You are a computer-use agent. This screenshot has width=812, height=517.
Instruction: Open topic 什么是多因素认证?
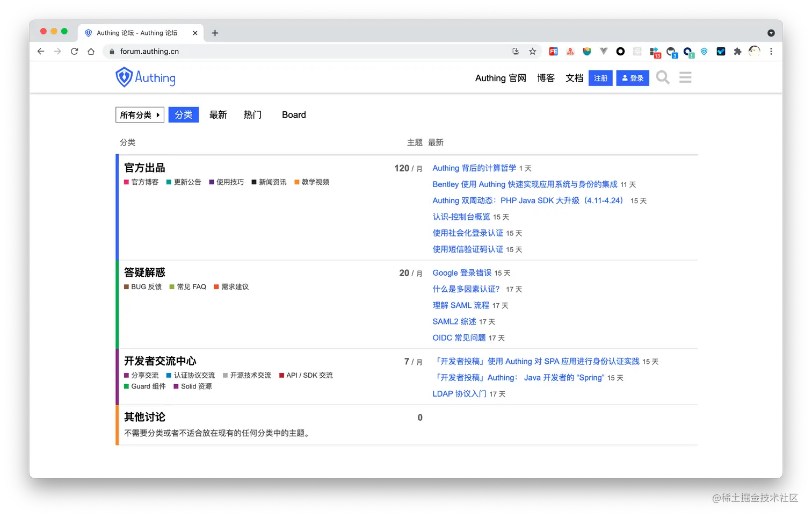pyautogui.click(x=466, y=289)
